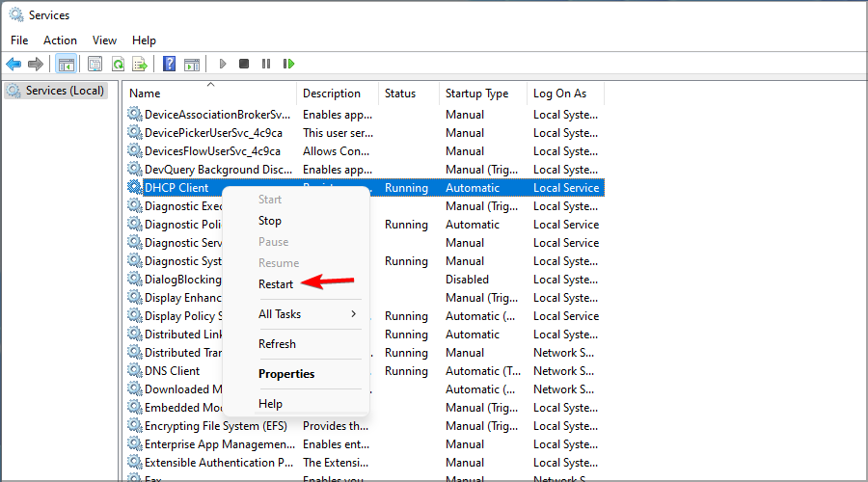The image size is (868, 482).
Task: Click gear icon of Enterprise App Management row
Action: click(x=134, y=443)
